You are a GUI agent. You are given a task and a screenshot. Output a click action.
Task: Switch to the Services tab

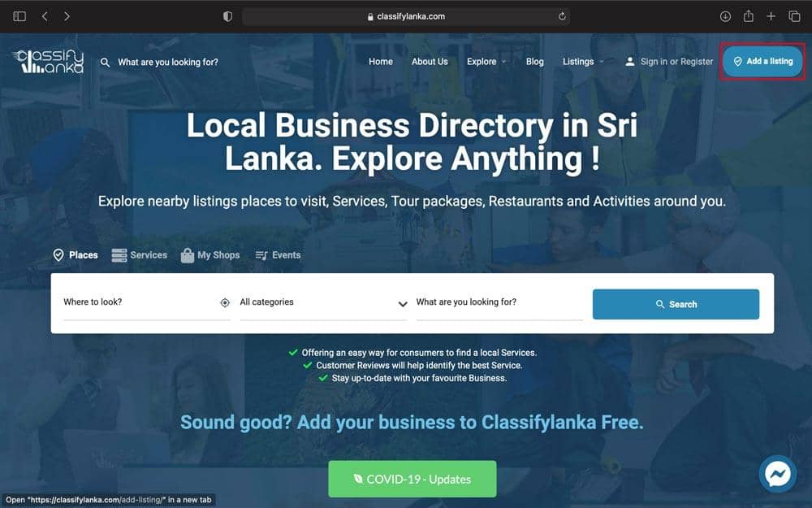point(140,255)
